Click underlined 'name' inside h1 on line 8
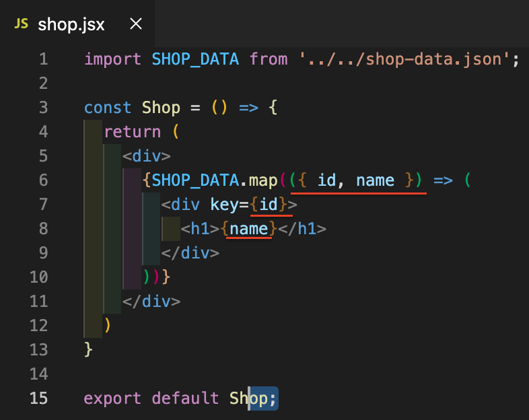529x420 pixels. point(248,230)
